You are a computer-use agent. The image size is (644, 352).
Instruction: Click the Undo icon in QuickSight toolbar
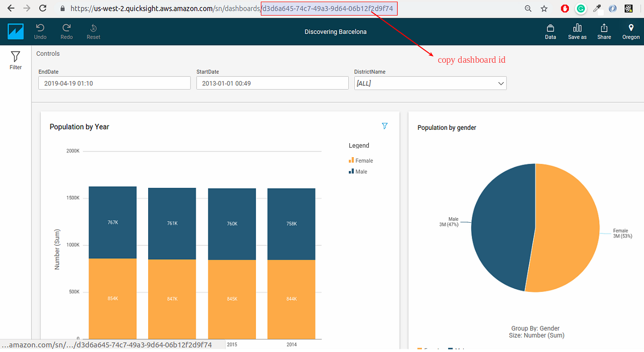pyautogui.click(x=40, y=30)
